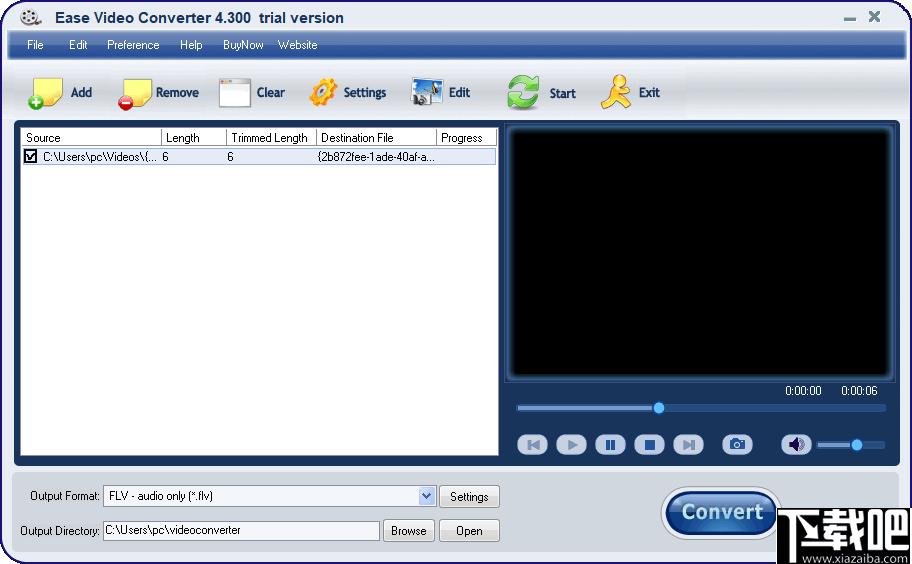This screenshot has width=912, height=564.
Task: Clear the file list with Clear icon
Action: (235, 92)
